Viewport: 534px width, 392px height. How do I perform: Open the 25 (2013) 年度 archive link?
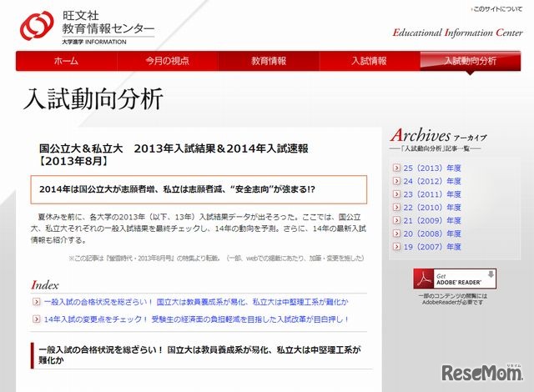(x=432, y=168)
